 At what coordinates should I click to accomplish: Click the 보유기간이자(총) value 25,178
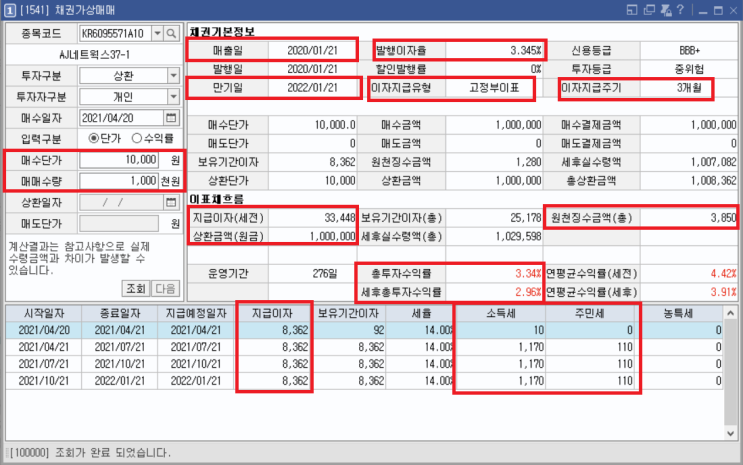pyautogui.click(x=526, y=218)
